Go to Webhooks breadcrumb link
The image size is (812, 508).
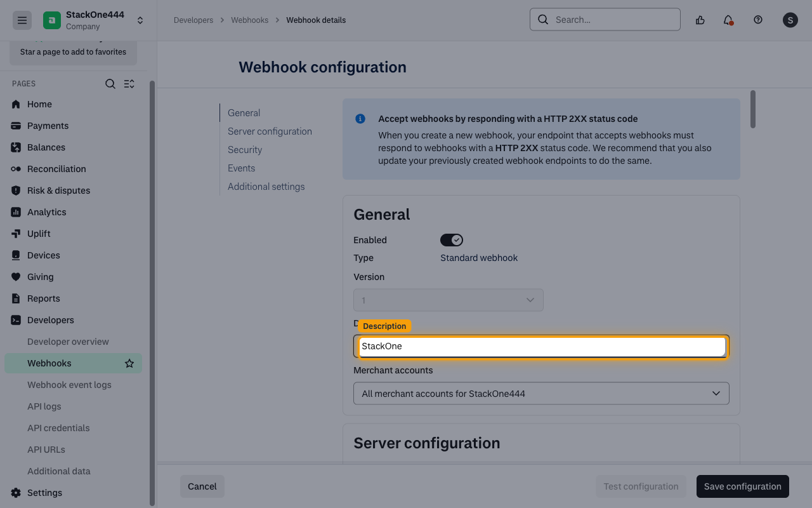click(250, 20)
